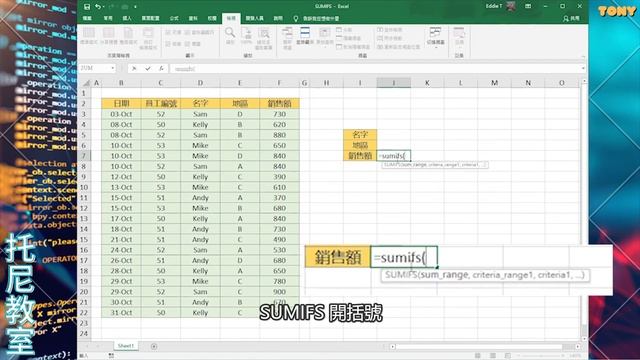Click the Select All corner triangle
The height and width of the screenshot is (360, 640).
click(x=87, y=83)
